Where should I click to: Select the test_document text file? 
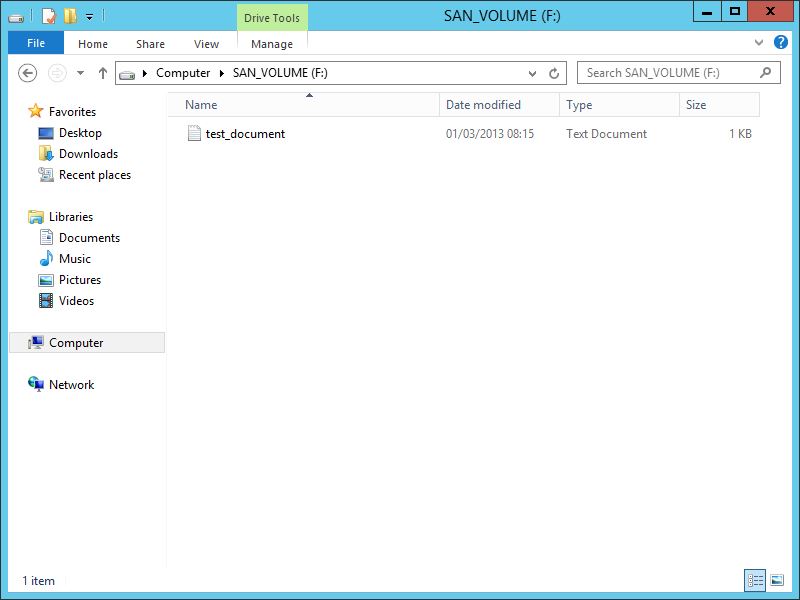[245, 134]
